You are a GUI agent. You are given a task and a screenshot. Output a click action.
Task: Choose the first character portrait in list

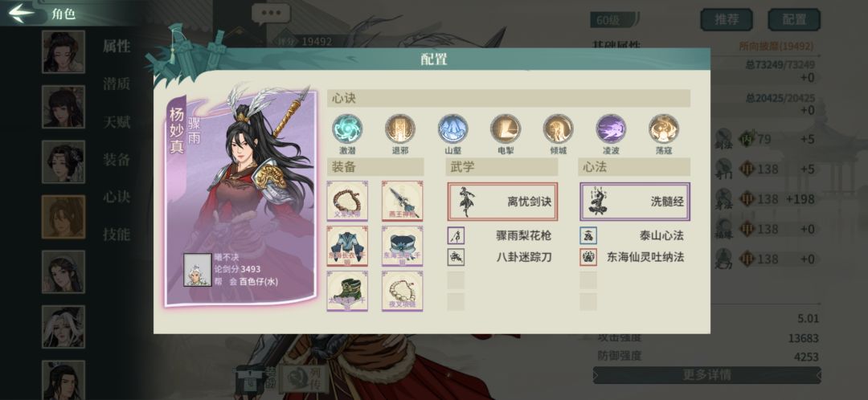point(63,51)
